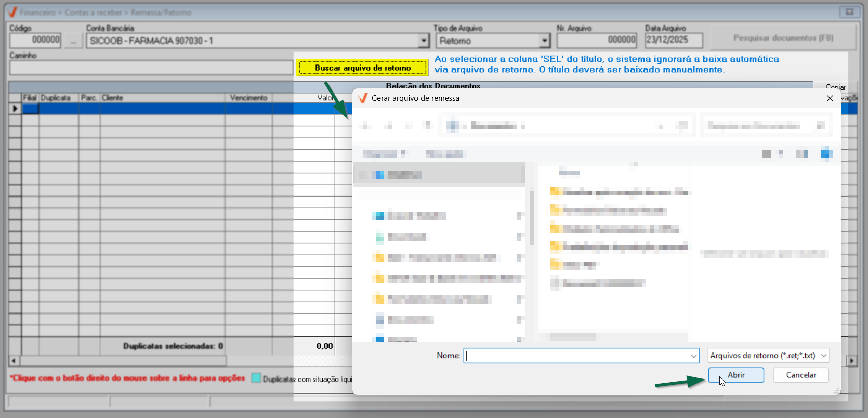The height and width of the screenshot is (418, 868).
Task: Open the Conta Bancária dropdown arrow
Action: pyautogui.click(x=424, y=41)
